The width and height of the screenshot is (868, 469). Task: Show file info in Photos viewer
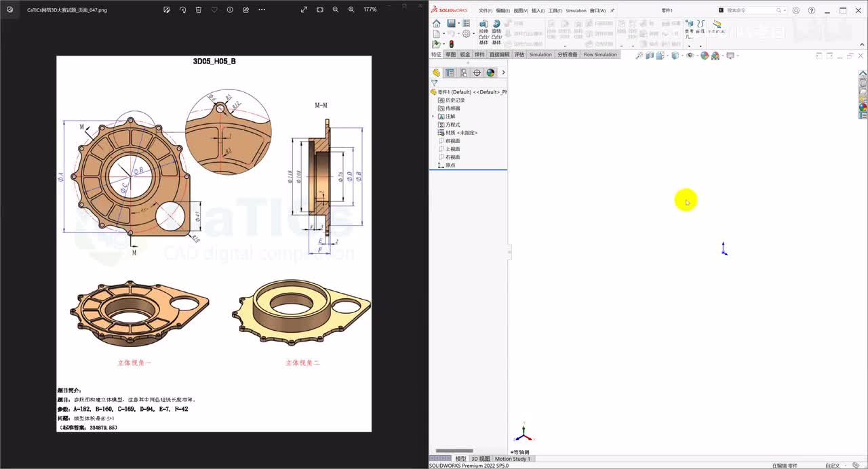(x=230, y=9)
